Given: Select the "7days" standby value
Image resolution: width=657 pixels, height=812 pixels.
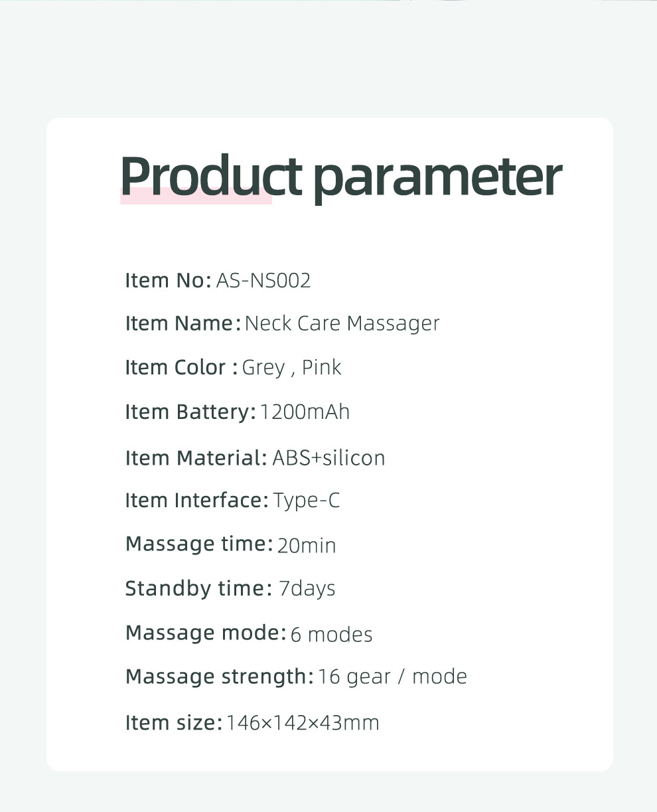Looking at the screenshot, I should click(307, 589).
